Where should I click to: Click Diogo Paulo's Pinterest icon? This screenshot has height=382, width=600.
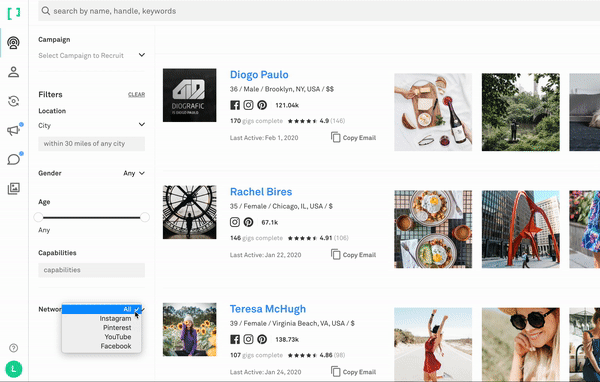pos(262,105)
